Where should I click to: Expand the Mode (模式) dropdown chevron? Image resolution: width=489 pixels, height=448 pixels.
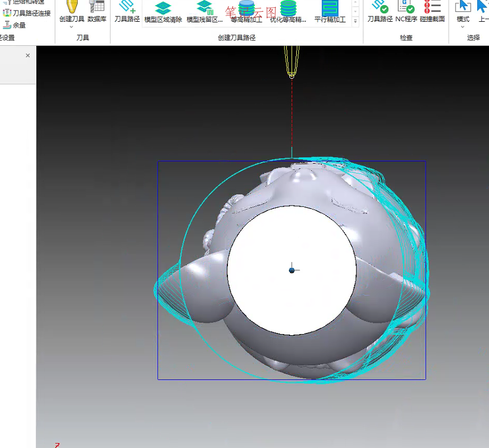[463, 27]
